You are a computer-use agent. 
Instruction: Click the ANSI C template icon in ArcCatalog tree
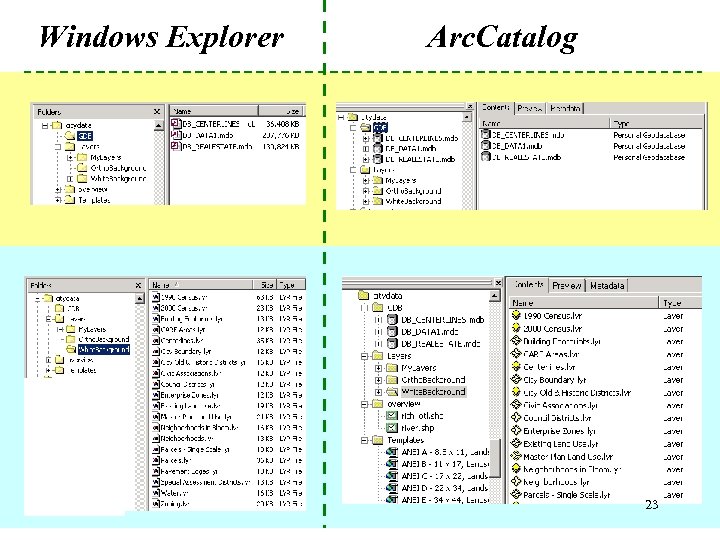tap(392, 476)
